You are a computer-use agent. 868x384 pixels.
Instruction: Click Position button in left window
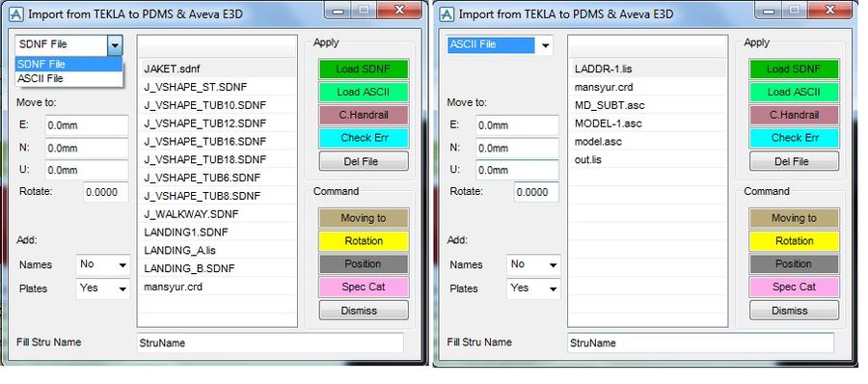(364, 263)
